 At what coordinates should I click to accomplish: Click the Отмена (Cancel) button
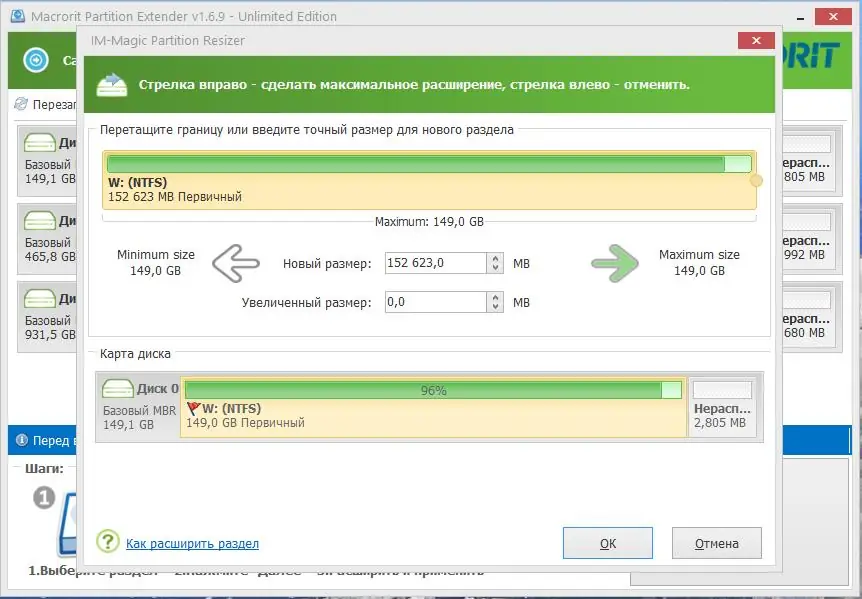(717, 543)
